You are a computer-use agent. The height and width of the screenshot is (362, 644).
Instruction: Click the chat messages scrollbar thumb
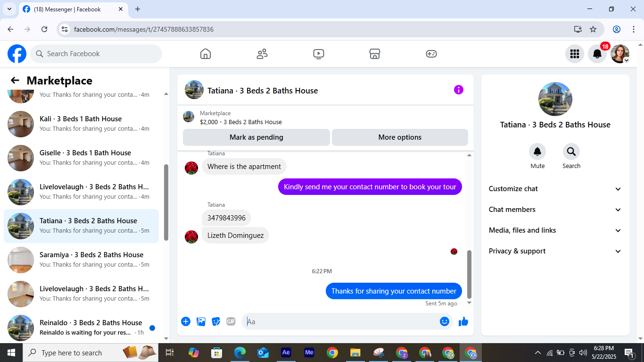pyautogui.click(x=469, y=274)
